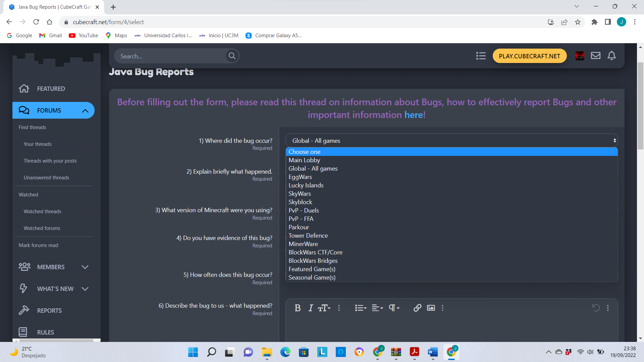Open the alerts bell icon

click(611, 56)
